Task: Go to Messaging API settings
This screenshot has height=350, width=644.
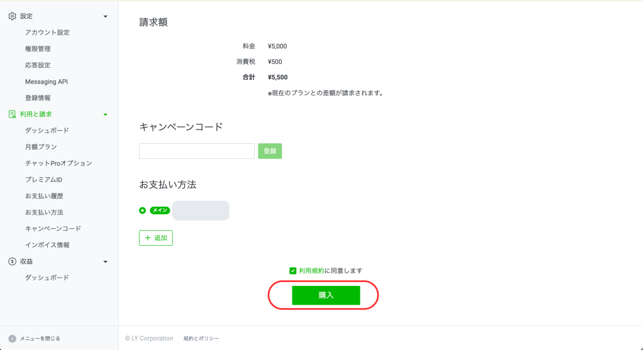Action: click(46, 82)
